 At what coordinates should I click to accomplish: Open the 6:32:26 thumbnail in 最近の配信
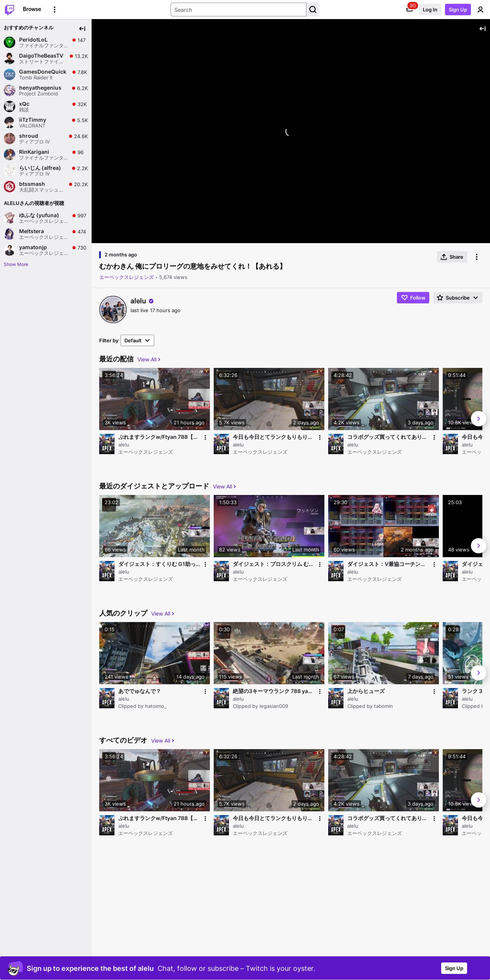coord(269,399)
